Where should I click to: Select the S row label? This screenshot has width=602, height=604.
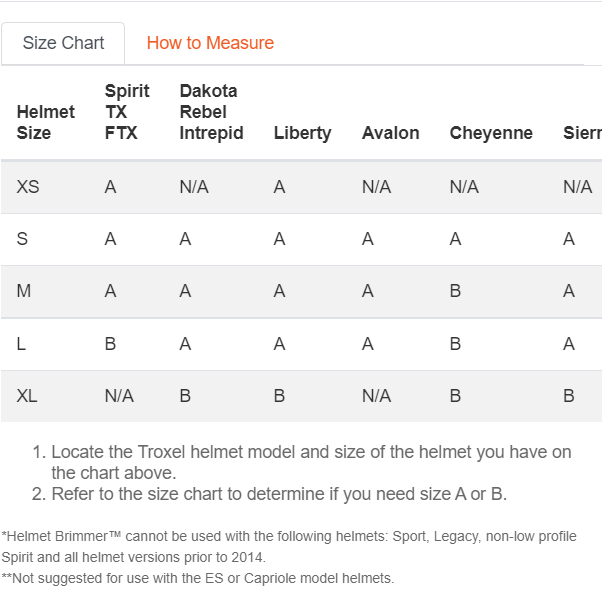pyautogui.click(x=22, y=239)
